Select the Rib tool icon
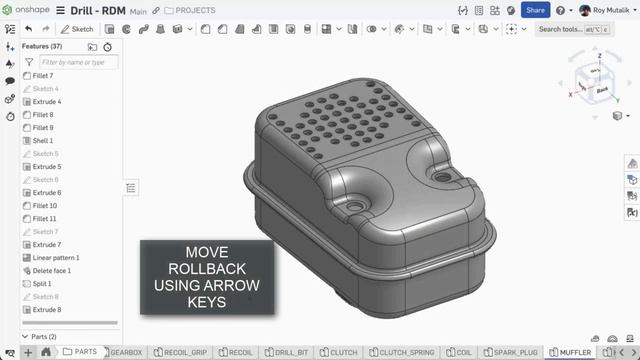Image resolution: width=640 pixels, height=360 pixels. click(x=256, y=29)
